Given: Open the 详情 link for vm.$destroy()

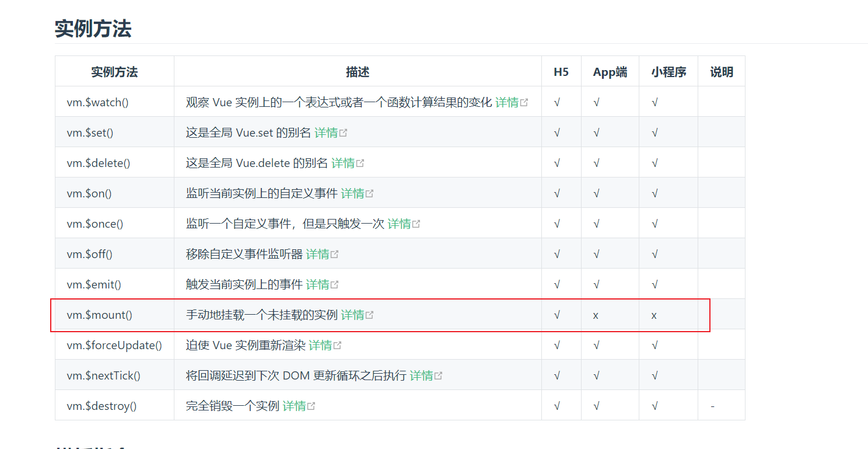Looking at the screenshot, I should click(x=294, y=406).
